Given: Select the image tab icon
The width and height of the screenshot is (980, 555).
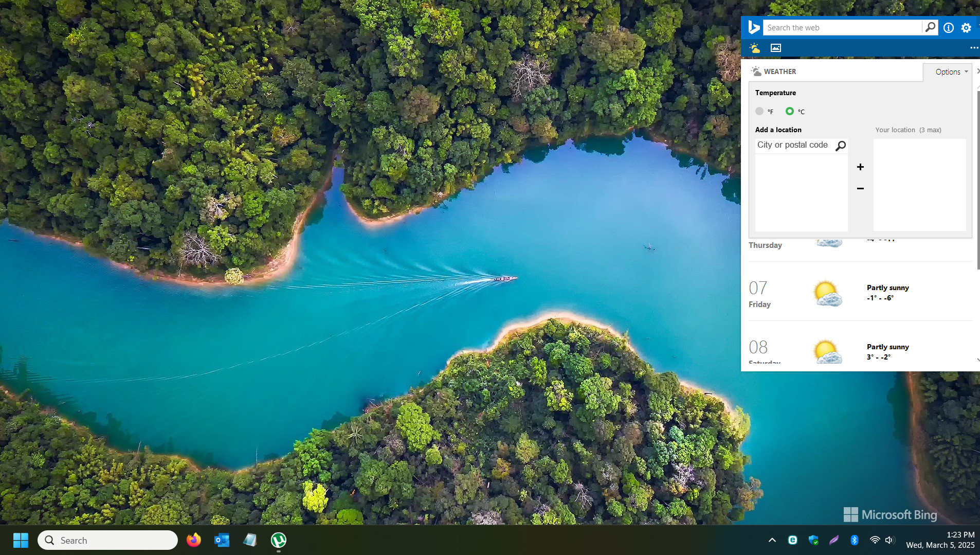Looking at the screenshot, I should (776, 48).
